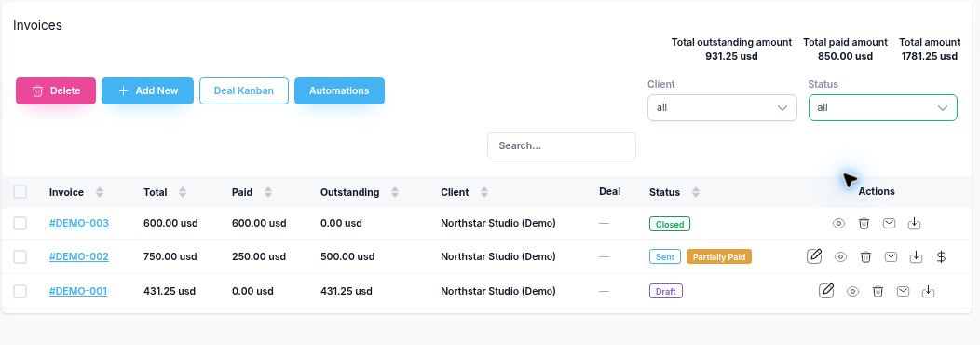Sort by Status column arrows
The height and width of the screenshot is (345, 980).
pyautogui.click(x=696, y=192)
